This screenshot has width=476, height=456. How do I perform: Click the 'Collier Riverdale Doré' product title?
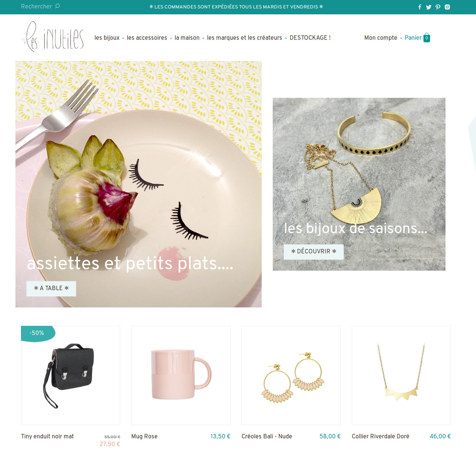[380, 436]
